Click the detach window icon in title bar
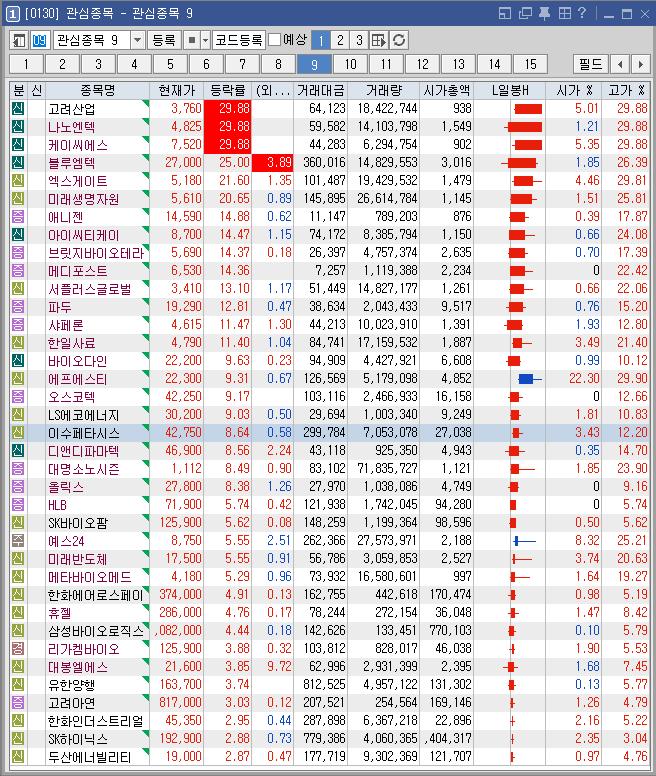The height and width of the screenshot is (776, 656). 525,13
